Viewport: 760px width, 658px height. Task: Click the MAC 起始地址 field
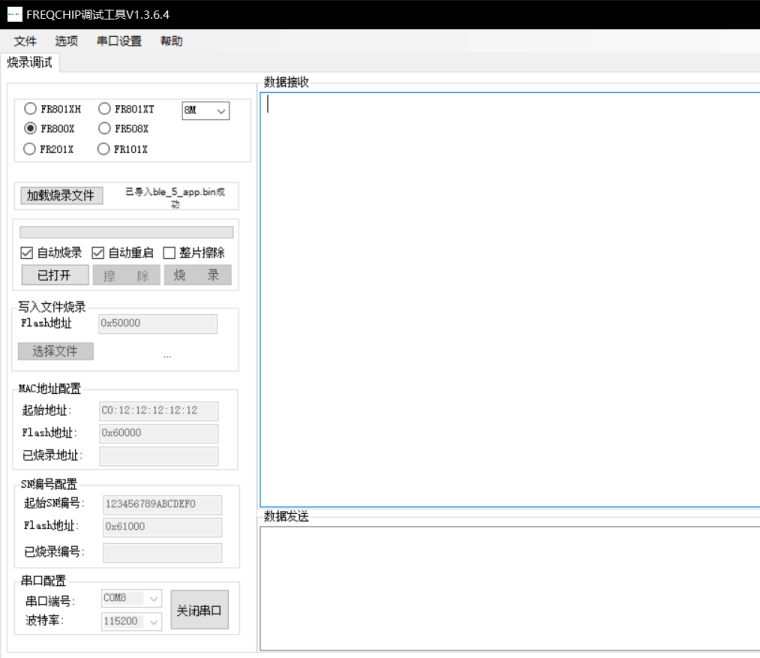159,411
